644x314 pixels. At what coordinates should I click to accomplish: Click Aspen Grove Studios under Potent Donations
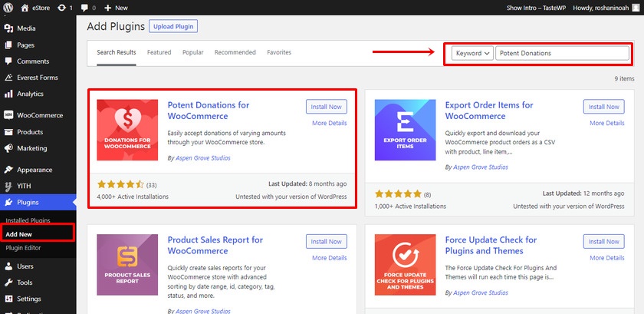tap(203, 158)
